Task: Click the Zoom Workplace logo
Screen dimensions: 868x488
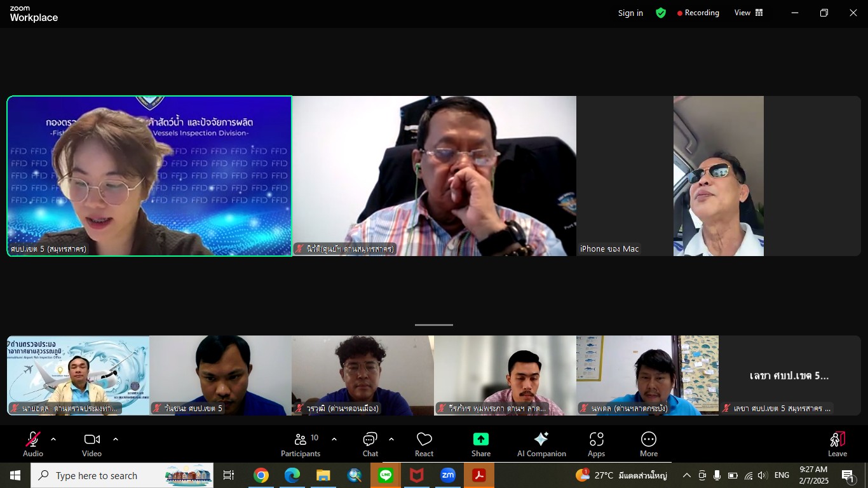Action: (34, 14)
